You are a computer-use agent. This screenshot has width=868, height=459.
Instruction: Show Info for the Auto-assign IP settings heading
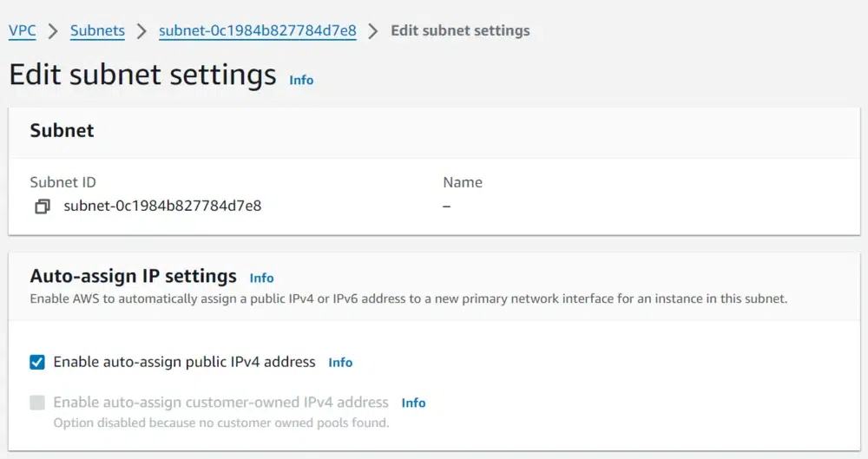coord(261,279)
